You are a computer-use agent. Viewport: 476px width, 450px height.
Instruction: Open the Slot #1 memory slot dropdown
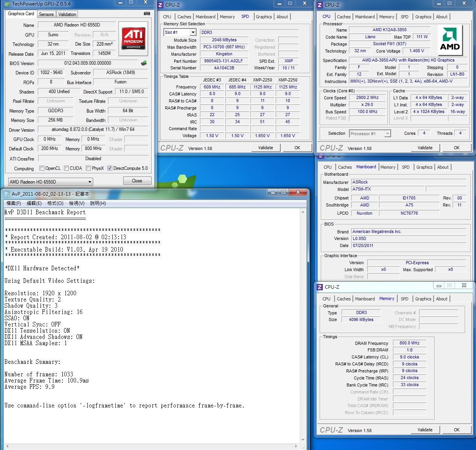point(193,33)
